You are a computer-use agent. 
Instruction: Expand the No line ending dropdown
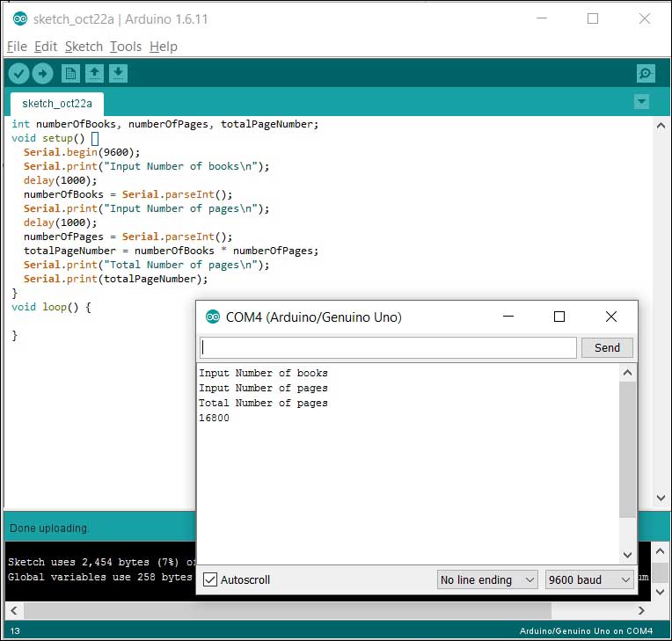[487, 579]
